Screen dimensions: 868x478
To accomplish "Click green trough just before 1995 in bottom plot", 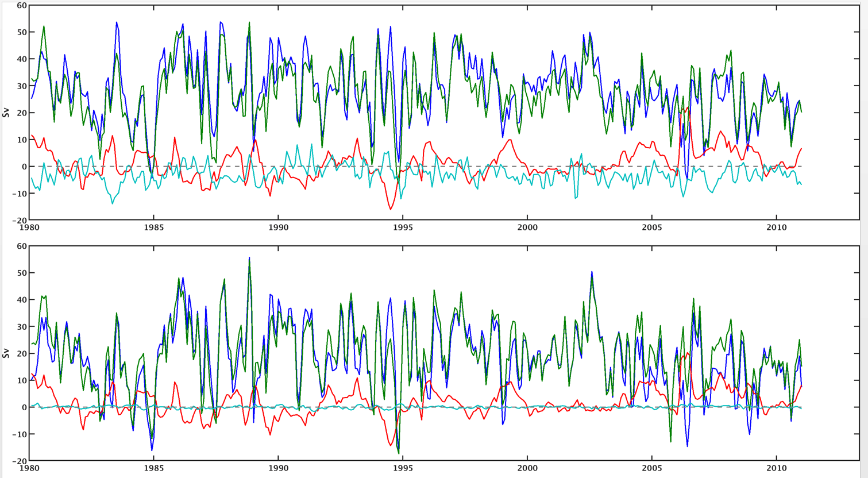I will tap(399, 453).
